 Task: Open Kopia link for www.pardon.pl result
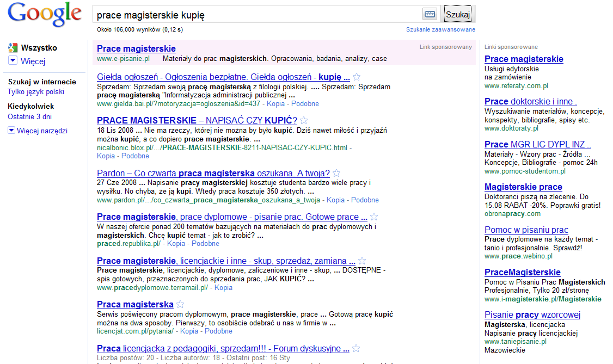click(x=335, y=200)
